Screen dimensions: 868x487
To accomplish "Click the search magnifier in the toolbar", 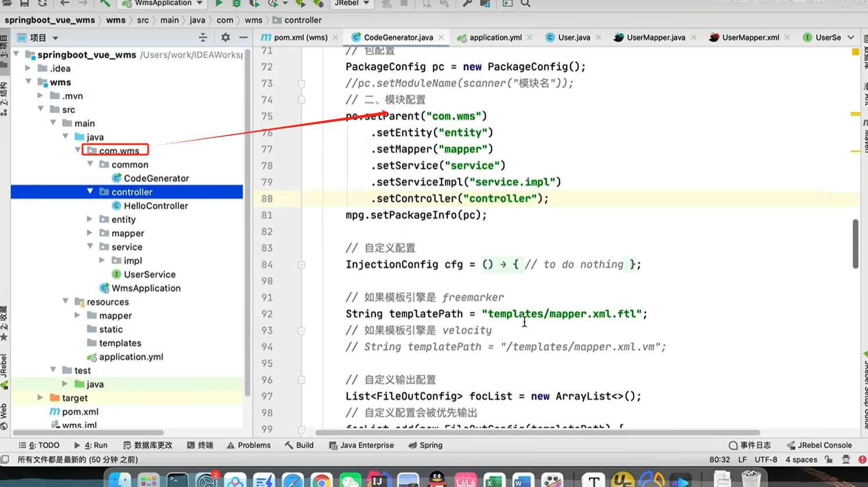I will [525, 3].
